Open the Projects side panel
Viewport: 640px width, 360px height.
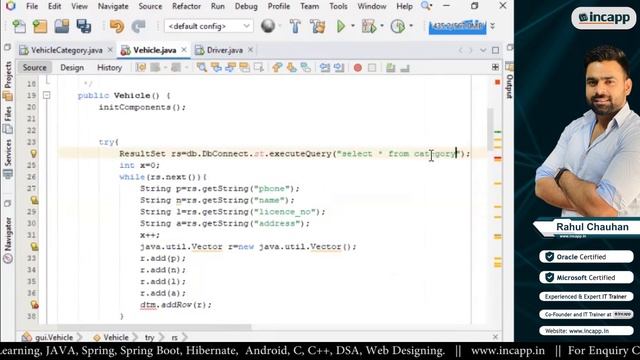(x=7, y=80)
